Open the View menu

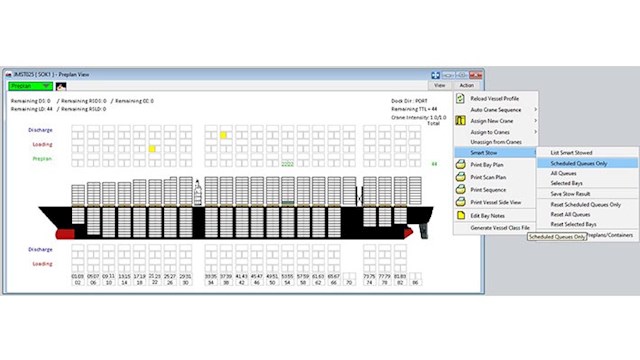coord(440,85)
